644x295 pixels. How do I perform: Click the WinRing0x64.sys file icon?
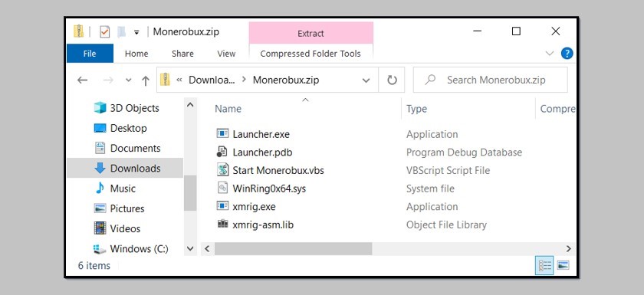[x=222, y=188]
